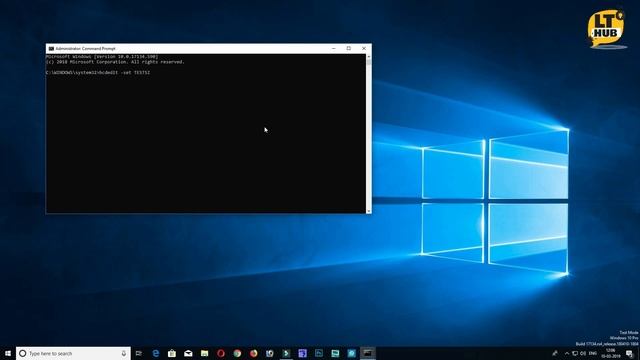Open Mail app from taskbar
The width and height of the screenshot is (640, 360).
point(188,353)
